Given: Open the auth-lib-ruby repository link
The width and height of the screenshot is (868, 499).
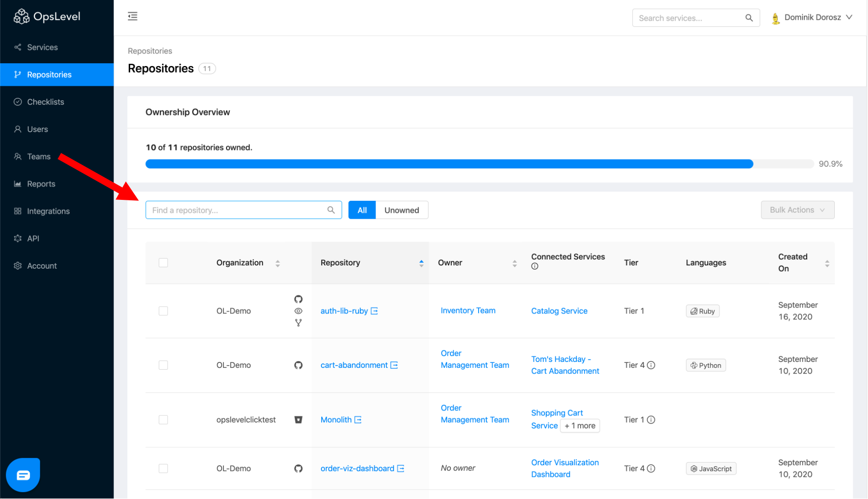Looking at the screenshot, I should (344, 311).
